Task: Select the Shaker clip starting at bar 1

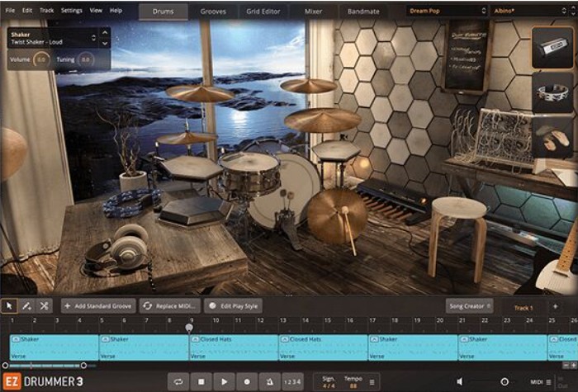Action: pyautogui.click(x=54, y=347)
